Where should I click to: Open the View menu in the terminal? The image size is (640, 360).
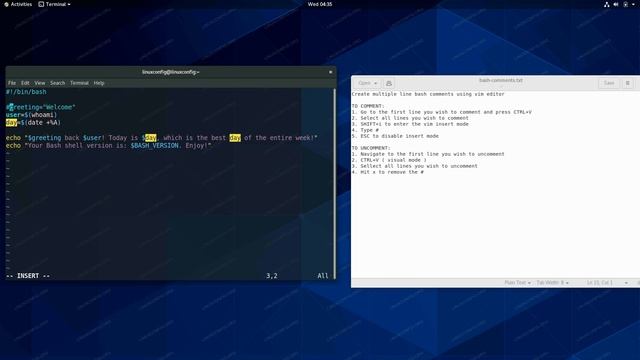(x=40, y=83)
